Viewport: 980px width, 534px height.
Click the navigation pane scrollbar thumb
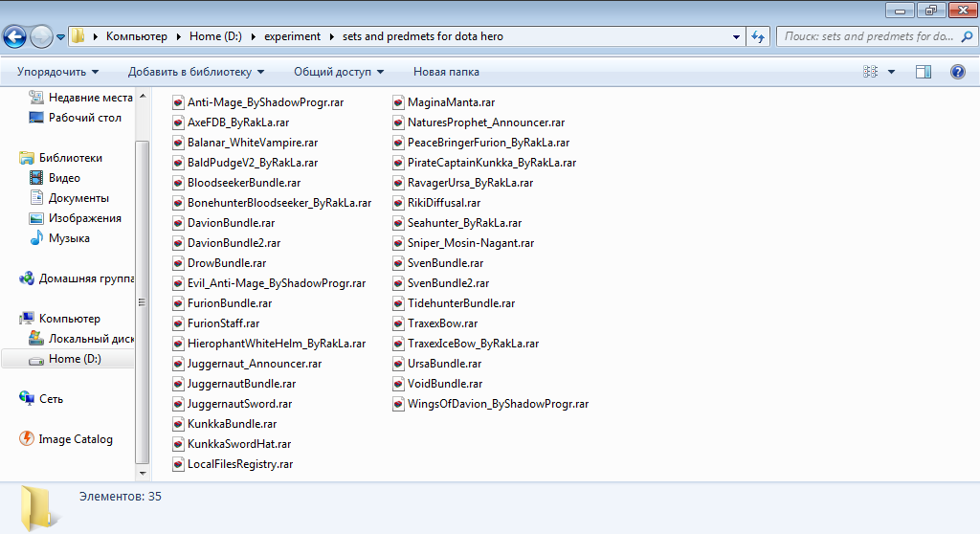click(143, 302)
